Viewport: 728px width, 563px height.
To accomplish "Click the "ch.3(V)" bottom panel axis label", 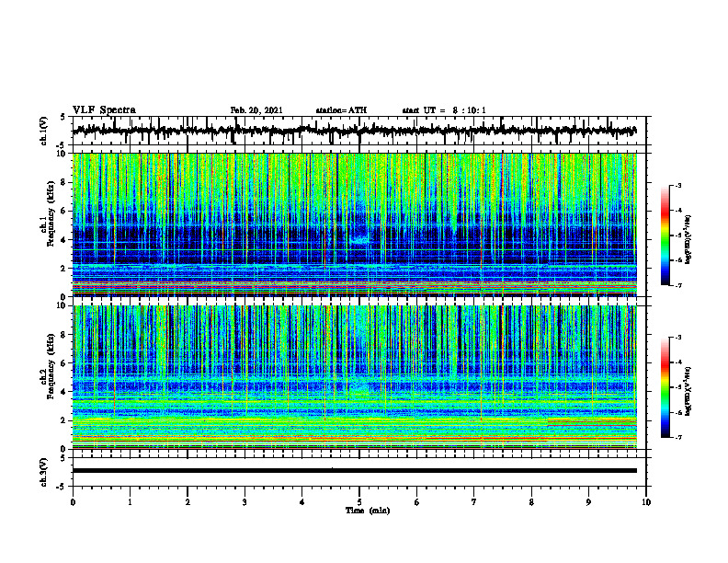I will 44,472.
